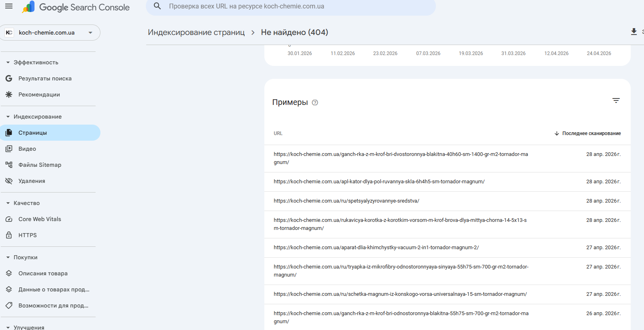Click the Sitemap tree icon
The image size is (644, 330).
(x=9, y=165)
